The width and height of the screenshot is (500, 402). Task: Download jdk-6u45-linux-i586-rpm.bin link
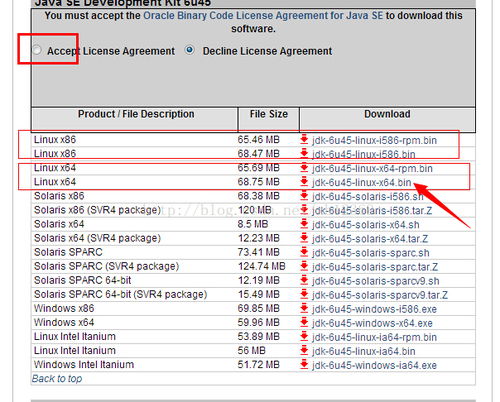pyautogui.click(x=374, y=140)
